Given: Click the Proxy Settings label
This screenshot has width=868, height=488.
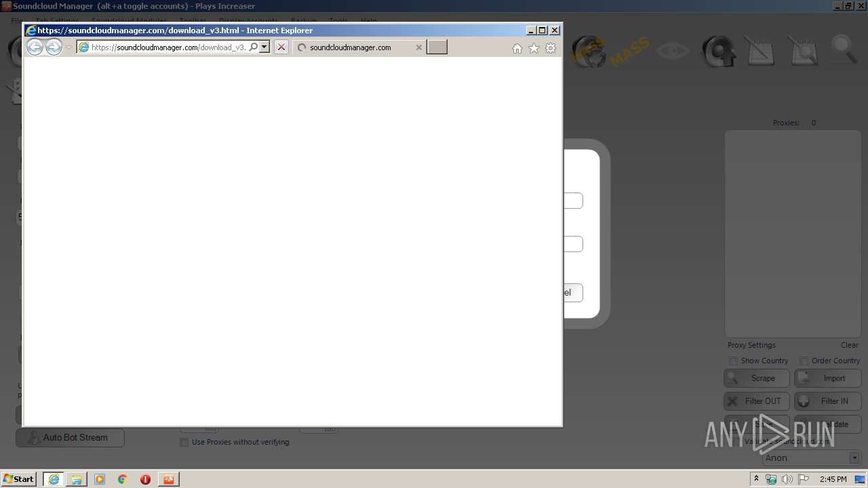Looking at the screenshot, I should 751,345.
